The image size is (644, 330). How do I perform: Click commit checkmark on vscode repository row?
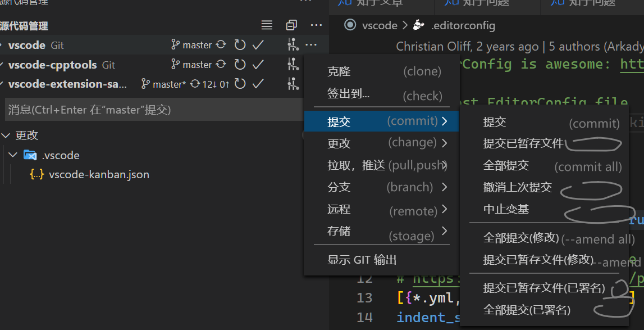point(258,44)
